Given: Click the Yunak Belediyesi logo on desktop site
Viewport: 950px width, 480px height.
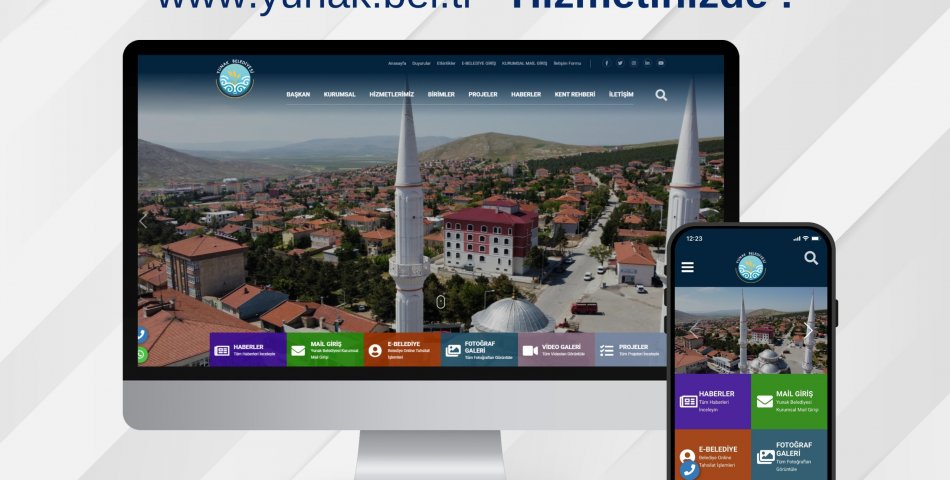Looking at the screenshot, I should (235, 78).
